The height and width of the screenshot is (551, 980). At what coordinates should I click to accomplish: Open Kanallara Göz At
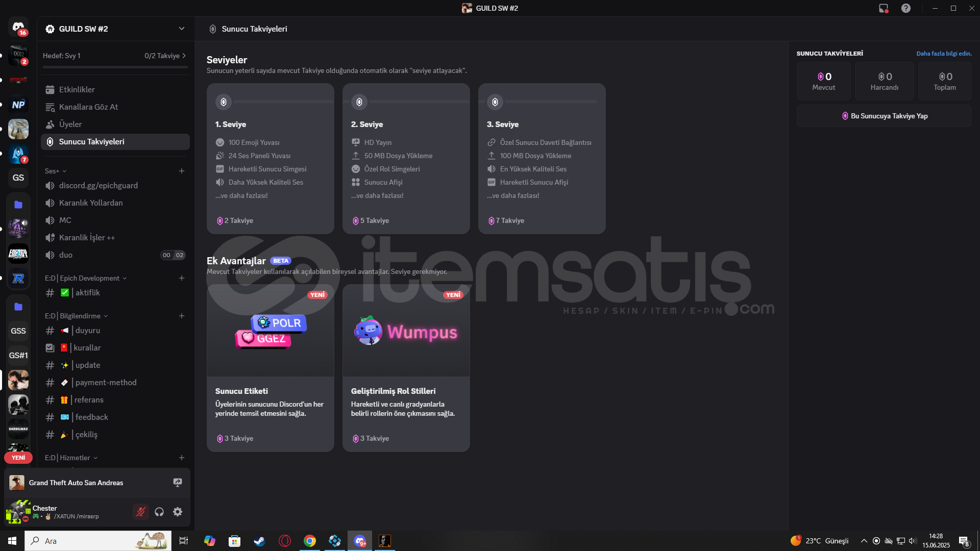pyautogui.click(x=115, y=107)
